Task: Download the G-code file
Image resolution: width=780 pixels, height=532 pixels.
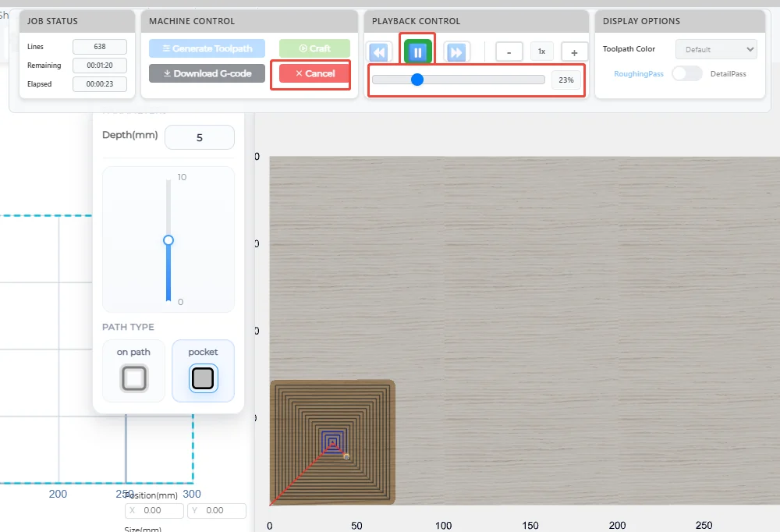Action: pyautogui.click(x=207, y=73)
